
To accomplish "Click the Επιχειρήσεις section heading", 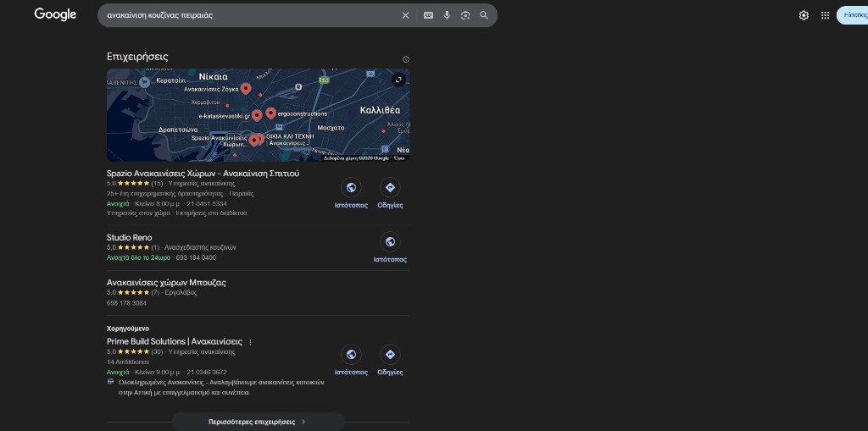I will click(137, 57).
